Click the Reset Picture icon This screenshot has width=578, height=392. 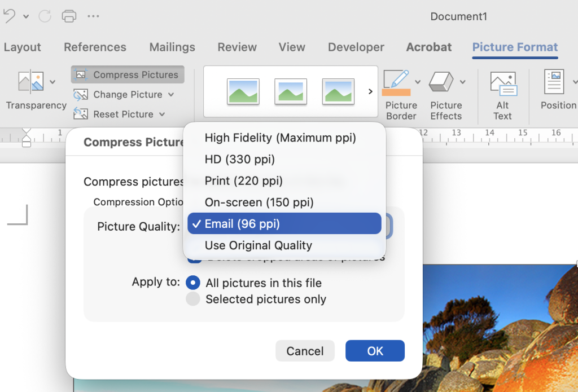pos(81,114)
